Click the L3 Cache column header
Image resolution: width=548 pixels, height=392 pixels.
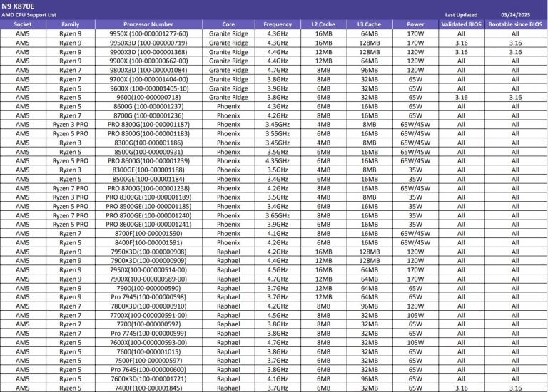370,24
